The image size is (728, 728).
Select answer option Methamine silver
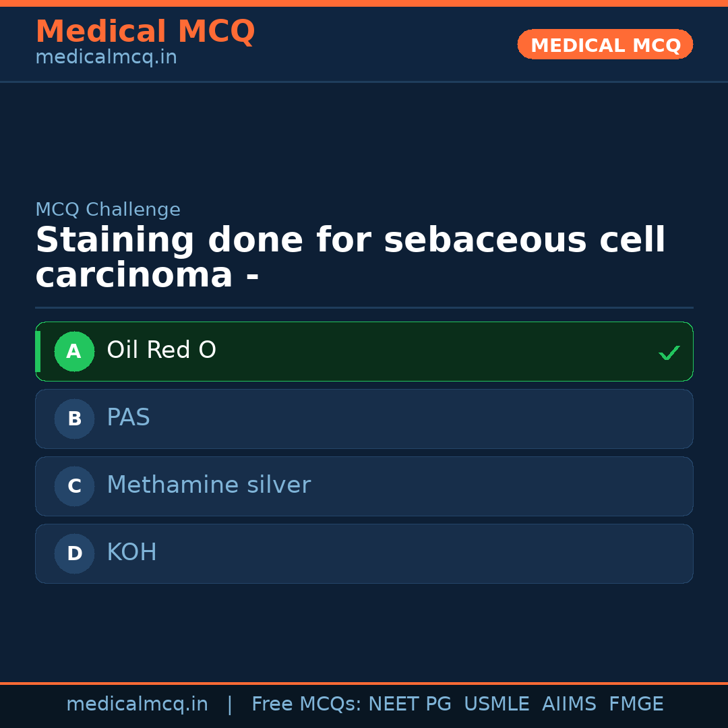pos(364,486)
